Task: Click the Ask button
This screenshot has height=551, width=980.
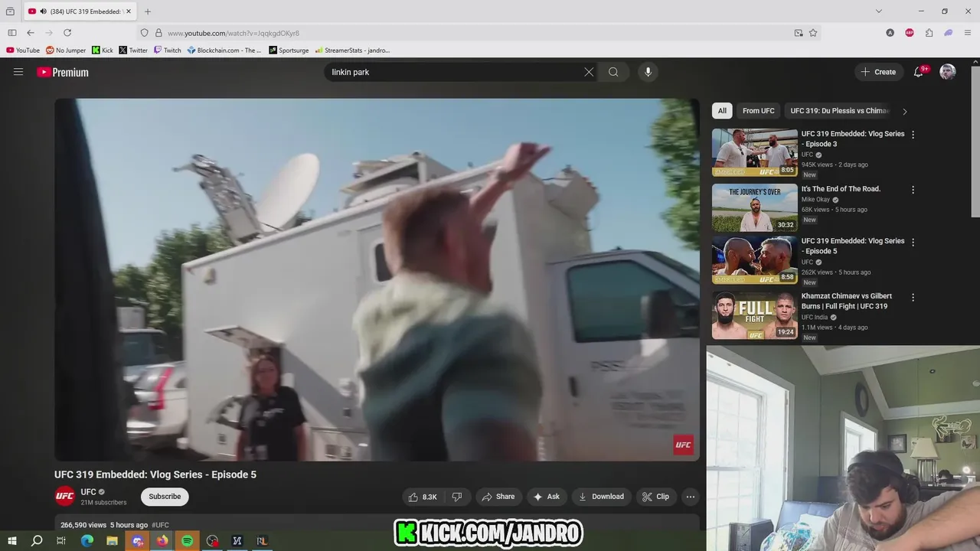Action: (x=547, y=497)
